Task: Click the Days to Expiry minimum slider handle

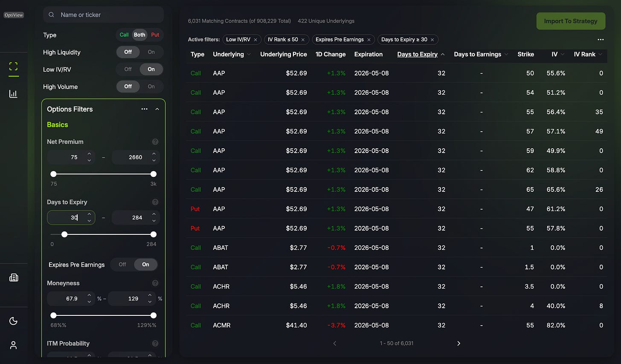Action: [x=64, y=234]
